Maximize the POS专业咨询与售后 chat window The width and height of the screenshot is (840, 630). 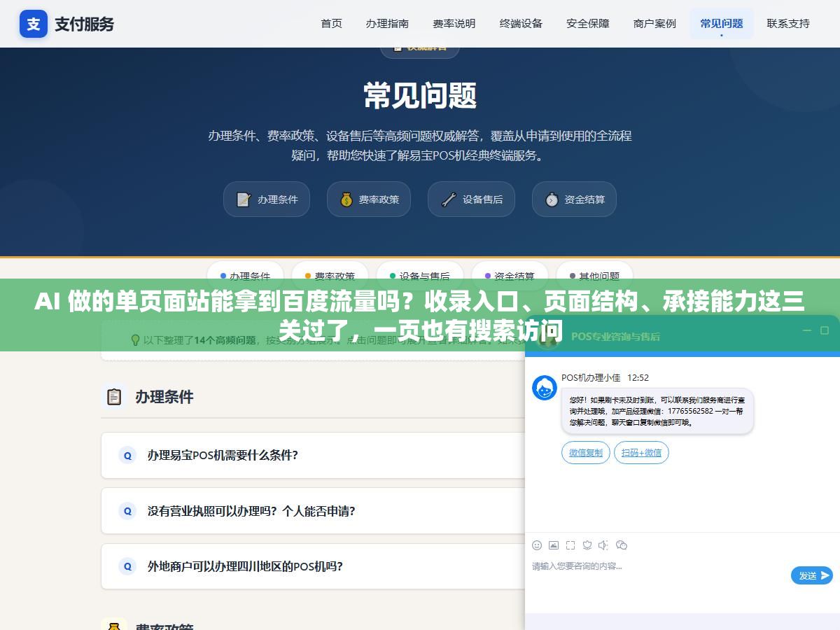coord(824,330)
